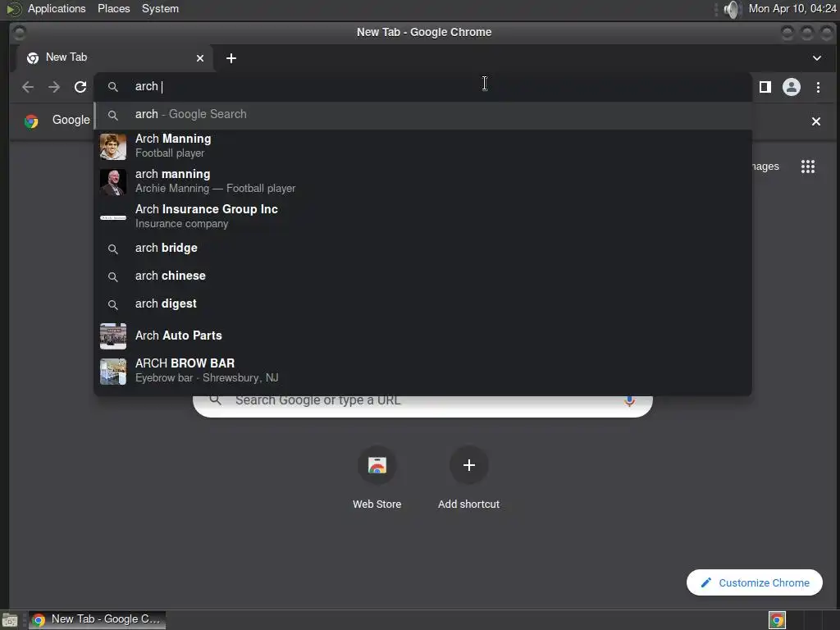840x630 pixels.
Task: Select the Archie Manning Football player suggestion
Action: pos(422,181)
